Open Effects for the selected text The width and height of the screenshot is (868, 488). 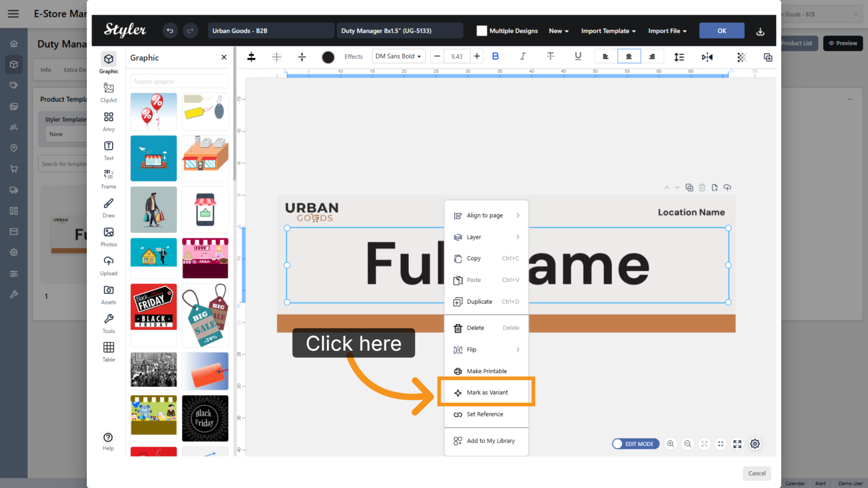353,57
